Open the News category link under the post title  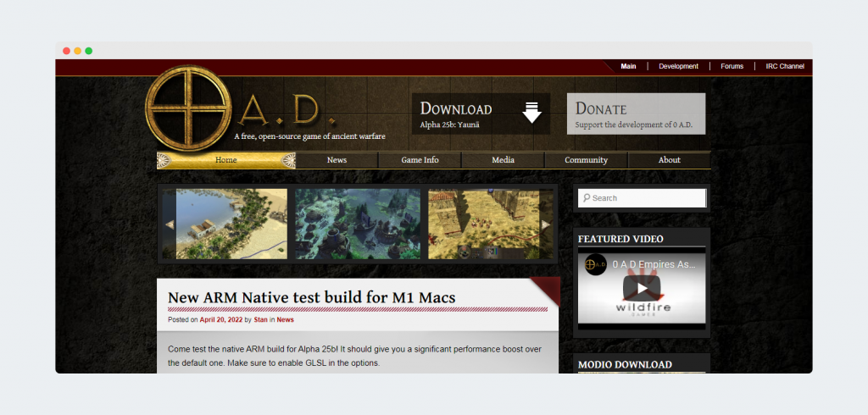pyautogui.click(x=285, y=320)
